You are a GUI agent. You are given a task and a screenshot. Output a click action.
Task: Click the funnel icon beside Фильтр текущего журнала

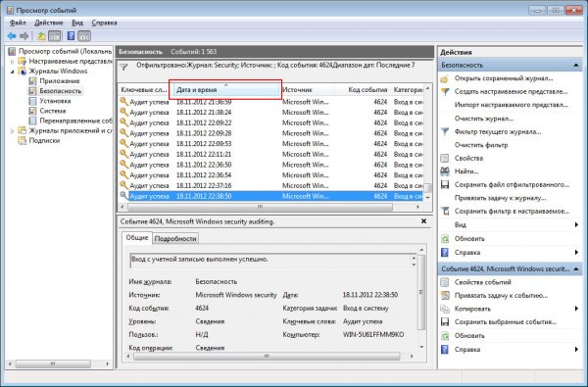click(x=445, y=131)
